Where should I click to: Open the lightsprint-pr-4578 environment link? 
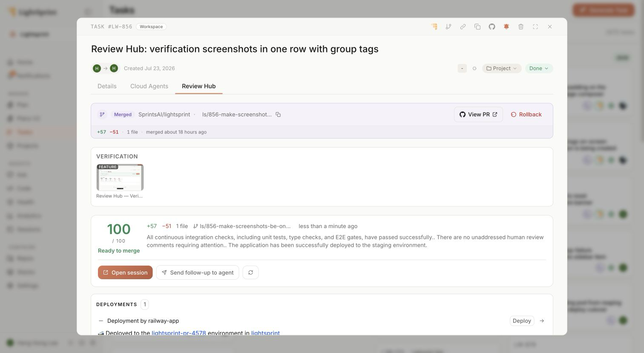[x=179, y=333]
